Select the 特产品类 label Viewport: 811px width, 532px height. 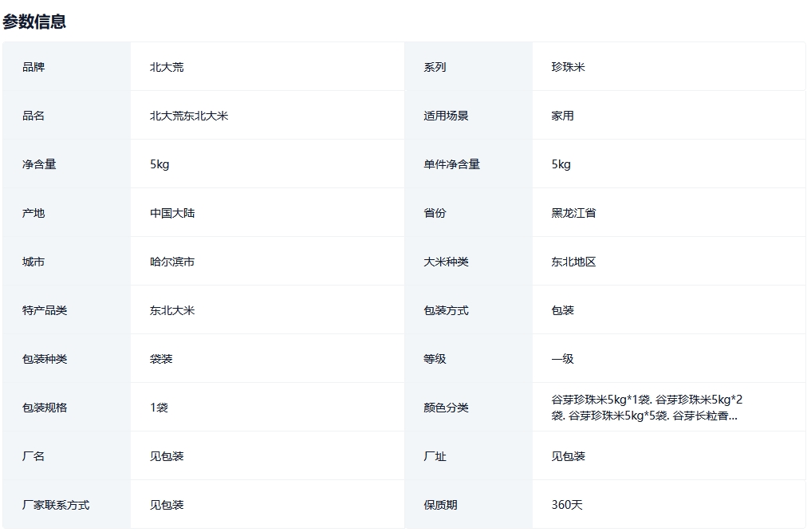click(45, 310)
